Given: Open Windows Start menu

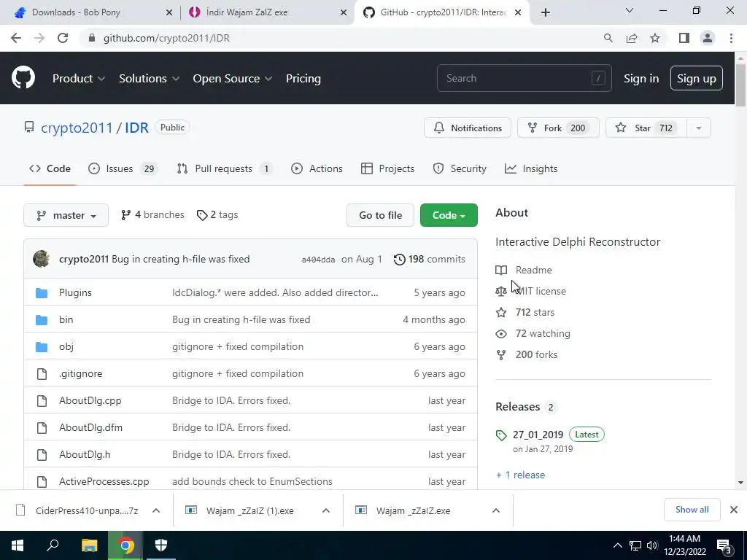Looking at the screenshot, I should pyautogui.click(x=18, y=545).
